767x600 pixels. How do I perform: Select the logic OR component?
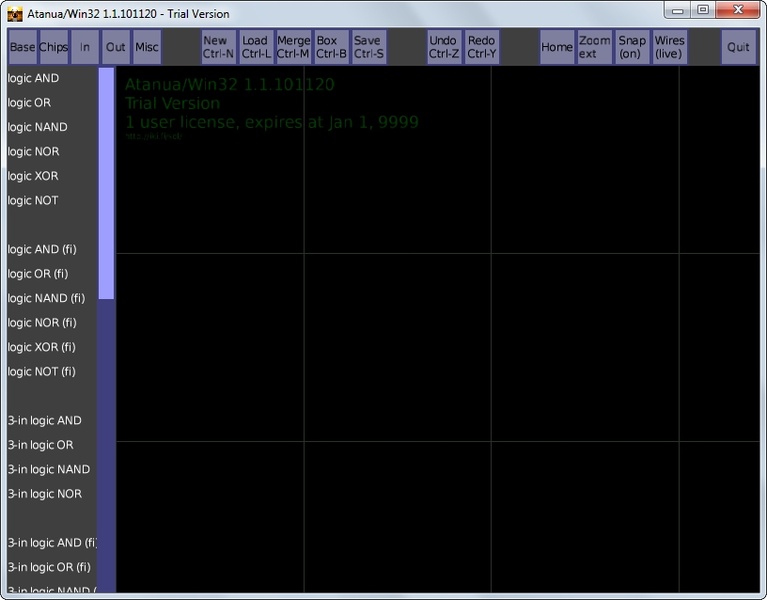coord(29,103)
